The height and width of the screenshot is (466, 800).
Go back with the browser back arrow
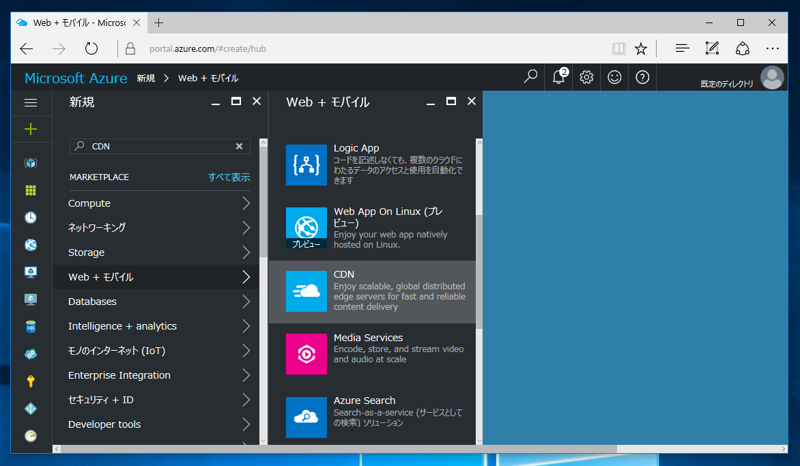(x=27, y=48)
